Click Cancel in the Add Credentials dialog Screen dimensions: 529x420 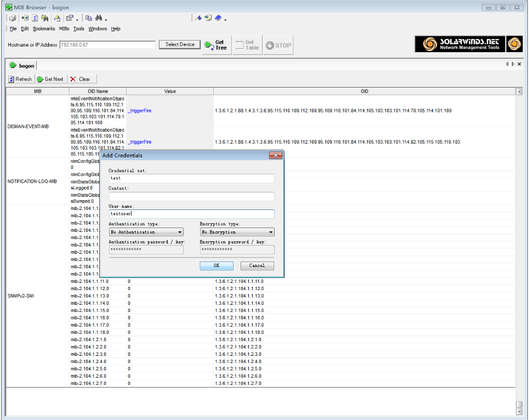(x=256, y=266)
